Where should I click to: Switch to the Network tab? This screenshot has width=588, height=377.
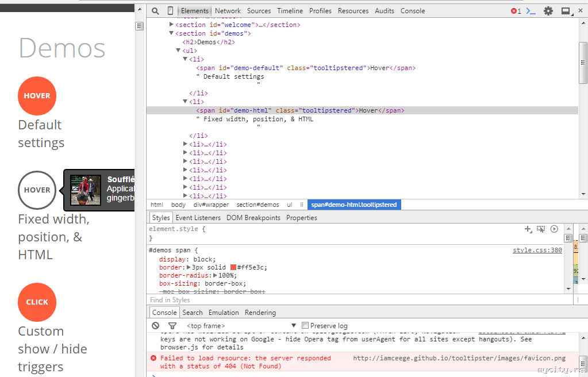coord(228,11)
